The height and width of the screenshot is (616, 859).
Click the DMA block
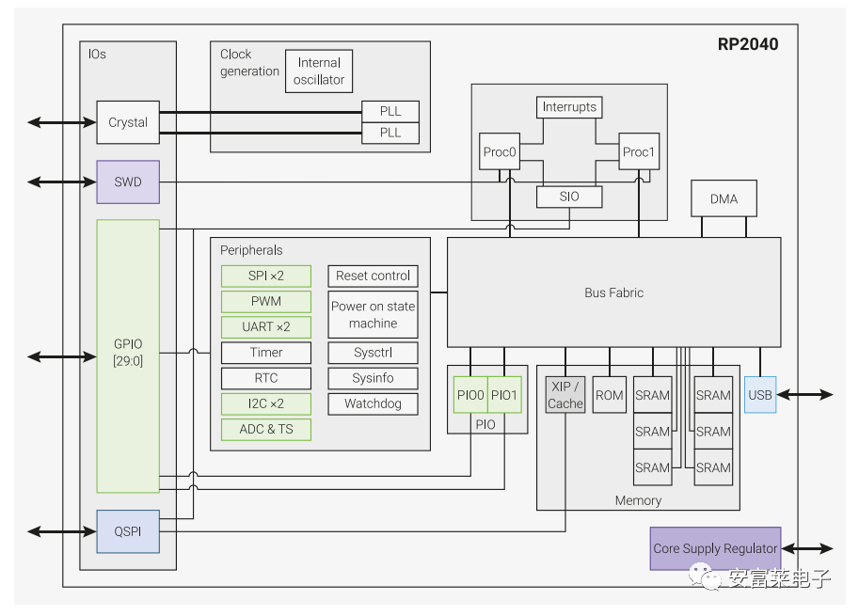[x=724, y=197]
